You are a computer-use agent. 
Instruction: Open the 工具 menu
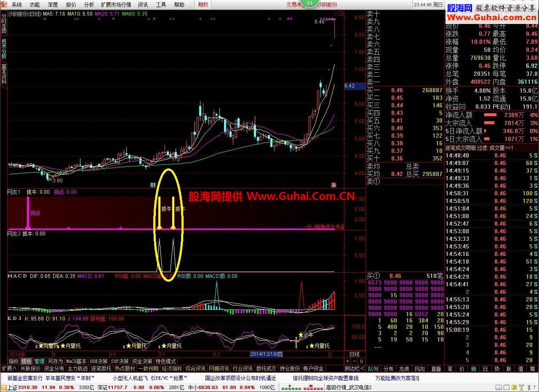(x=161, y=5)
